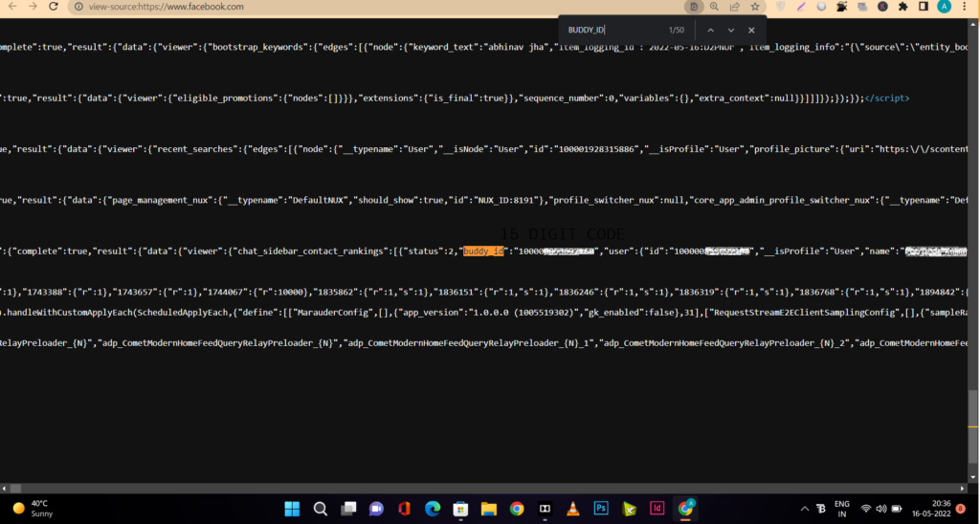This screenshot has width=980, height=524.
Task: Close the find bar
Action: click(751, 30)
